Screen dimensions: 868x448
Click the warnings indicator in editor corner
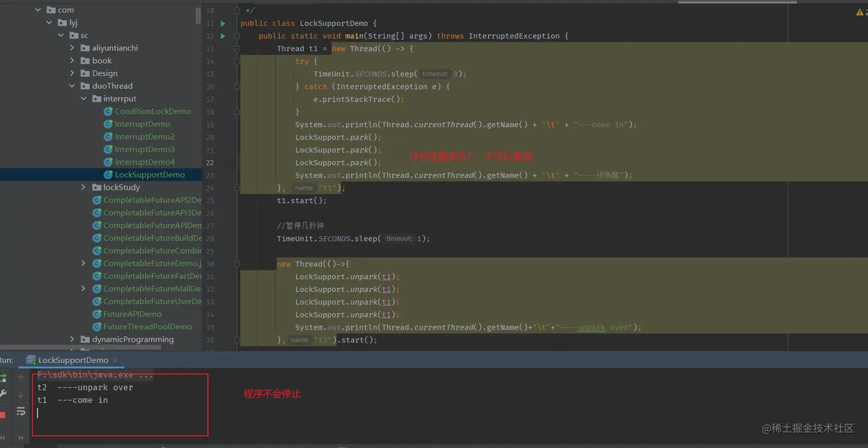click(862, 12)
